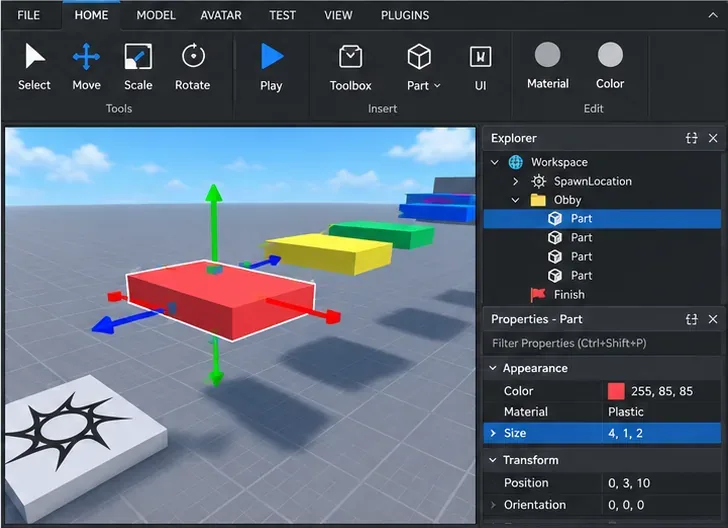Image resolution: width=728 pixels, height=528 pixels.
Task: Switch to the TEST tab
Action: click(283, 15)
